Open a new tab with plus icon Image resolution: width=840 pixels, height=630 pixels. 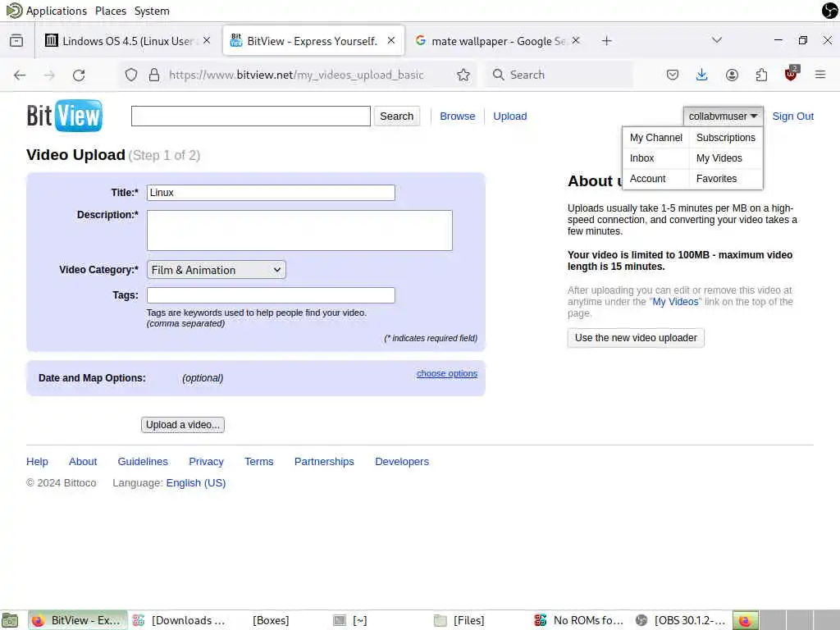point(606,41)
